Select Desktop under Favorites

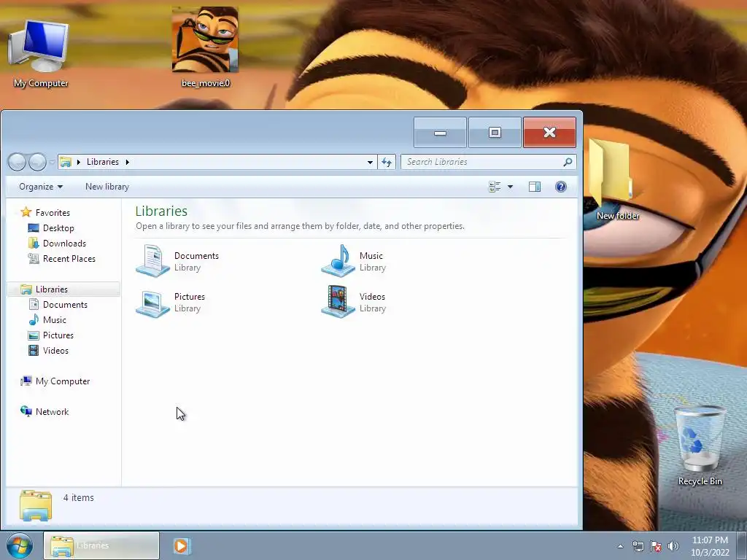58,228
